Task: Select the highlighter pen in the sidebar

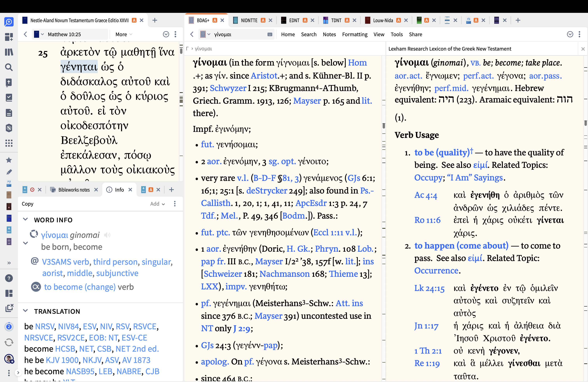Action: [9, 172]
